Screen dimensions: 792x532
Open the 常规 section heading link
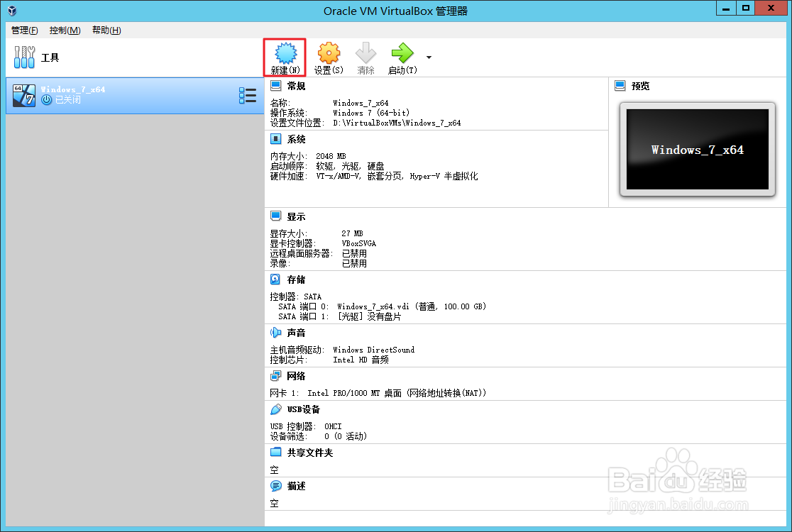tap(296, 86)
